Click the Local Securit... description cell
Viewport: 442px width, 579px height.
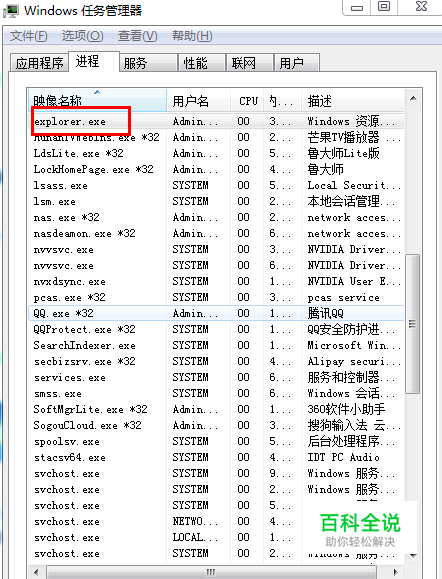354,185
